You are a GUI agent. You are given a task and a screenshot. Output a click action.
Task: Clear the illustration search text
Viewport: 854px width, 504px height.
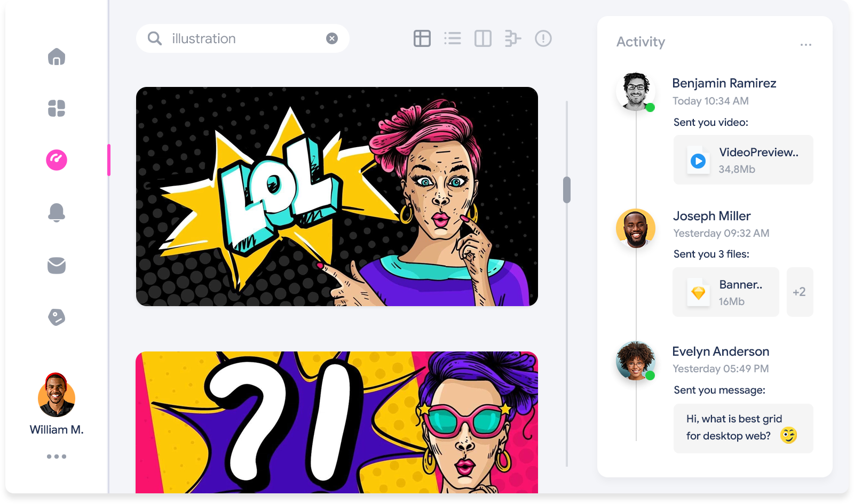pyautogui.click(x=332, y=38)
